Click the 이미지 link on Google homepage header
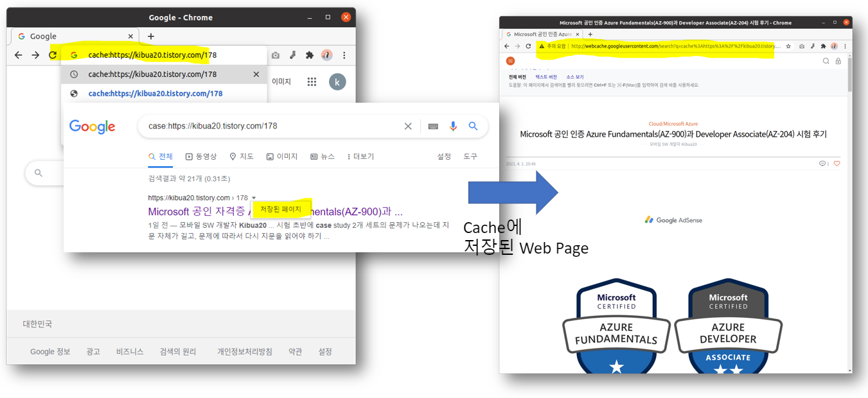868x398 pixels. click(x=281, y=82)
